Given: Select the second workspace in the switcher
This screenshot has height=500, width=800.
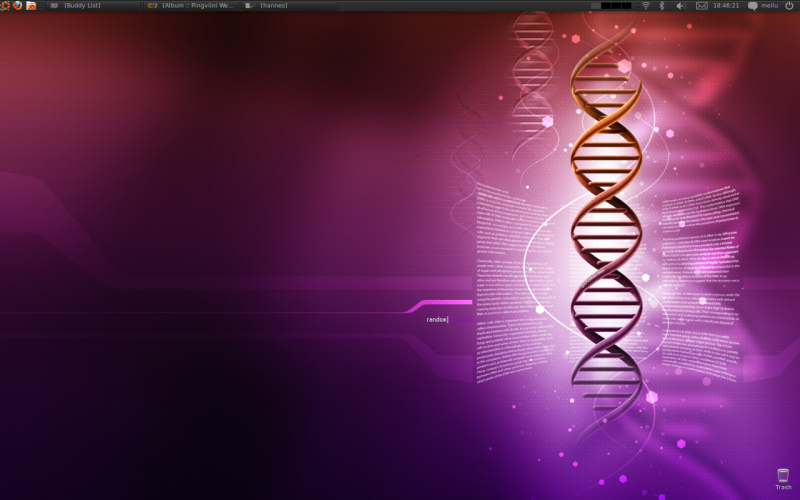Looking at the screenshot, I should pyautogui.click(x=606, y=6).
